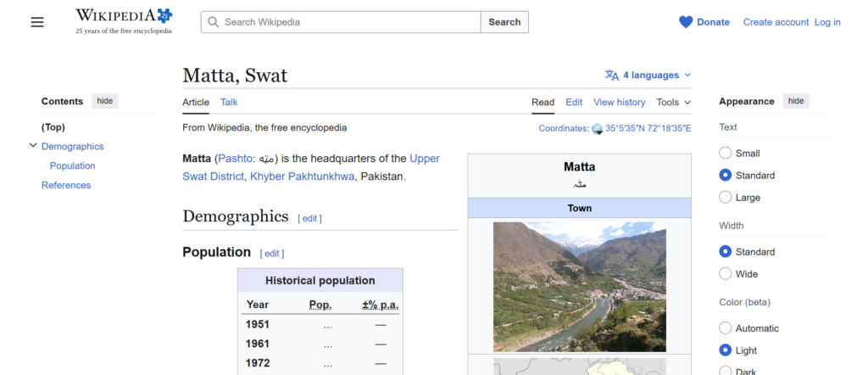Click the Donate link text
868x375 pixels.
[713, 22]
